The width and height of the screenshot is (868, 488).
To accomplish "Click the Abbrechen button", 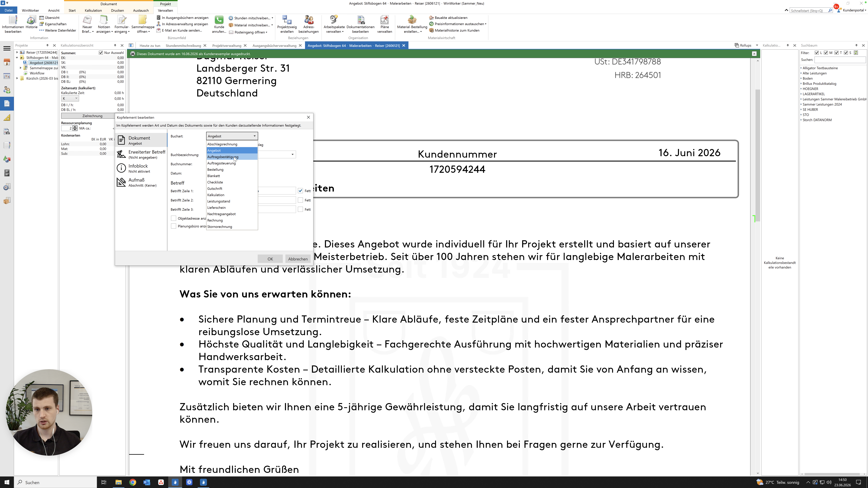I will tap(298, 259).
